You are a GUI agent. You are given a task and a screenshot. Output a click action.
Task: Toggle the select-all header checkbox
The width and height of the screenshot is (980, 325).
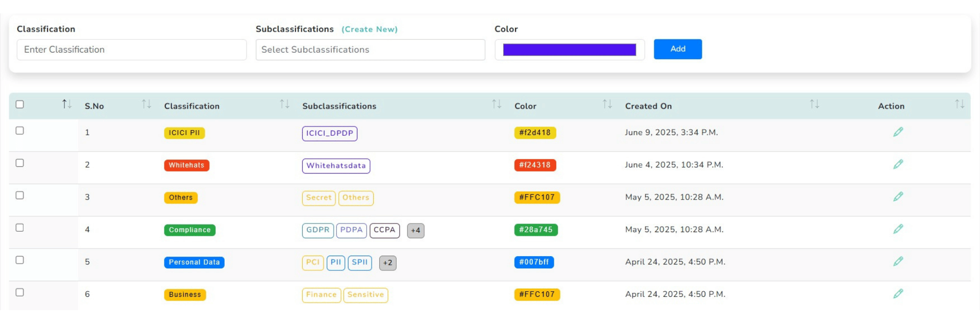20,105
